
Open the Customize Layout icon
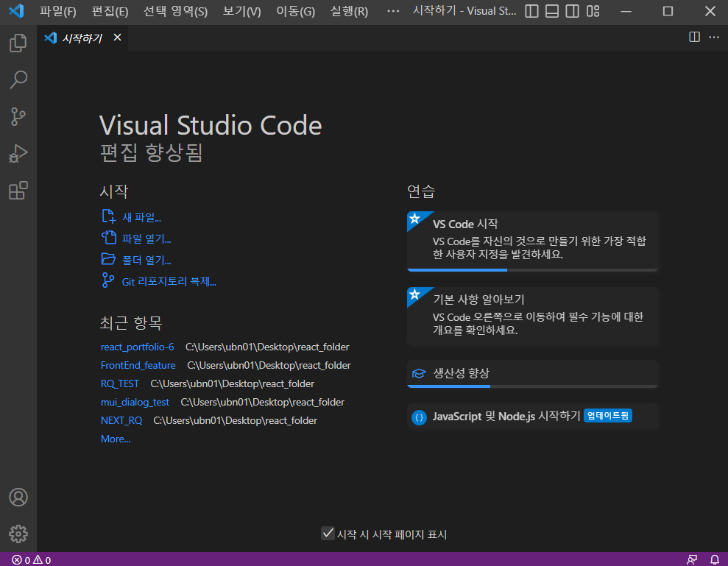coord(593,11)
